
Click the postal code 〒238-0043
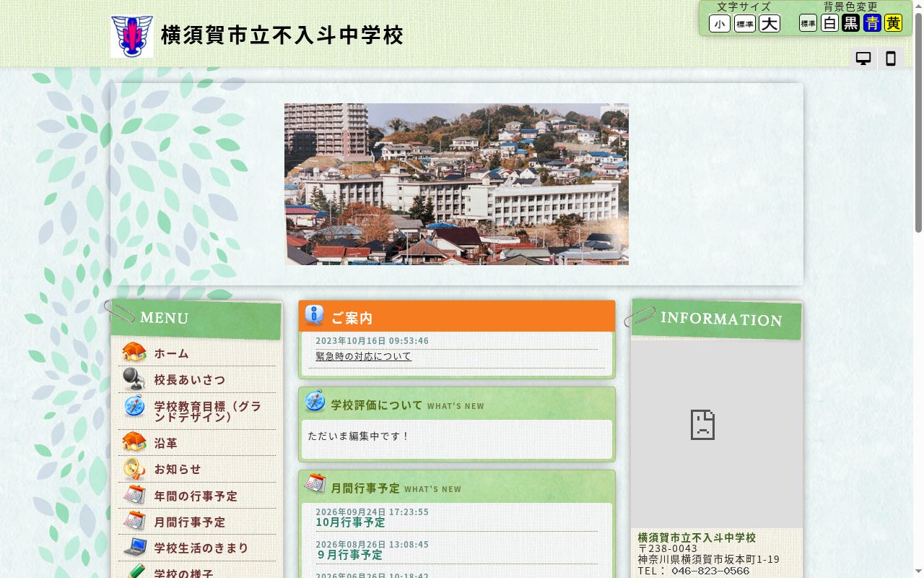(668, 548)
